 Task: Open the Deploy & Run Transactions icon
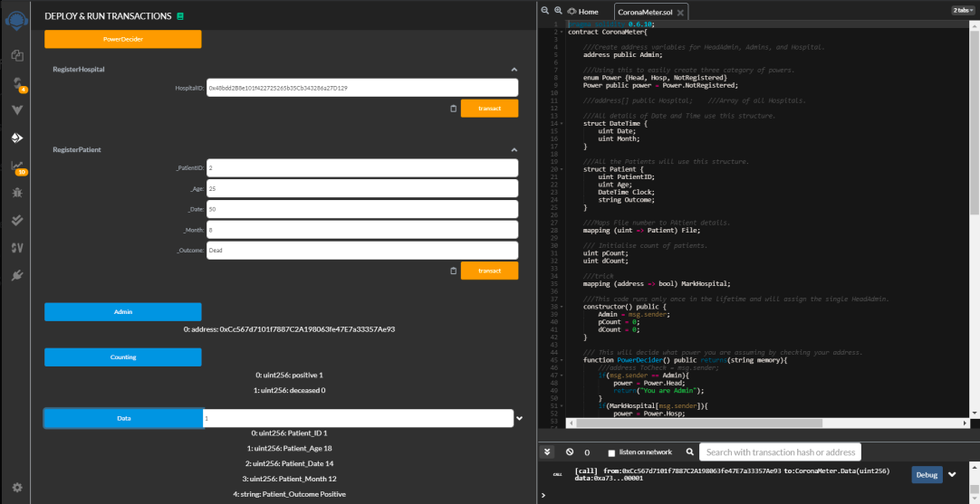17,138
